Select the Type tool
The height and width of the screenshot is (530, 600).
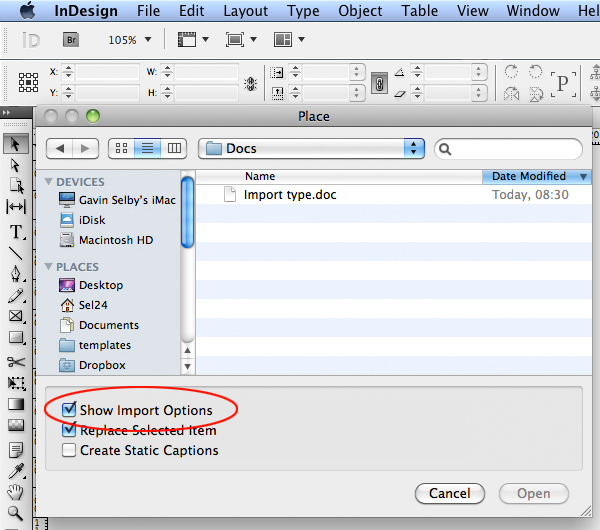(16, 232)
